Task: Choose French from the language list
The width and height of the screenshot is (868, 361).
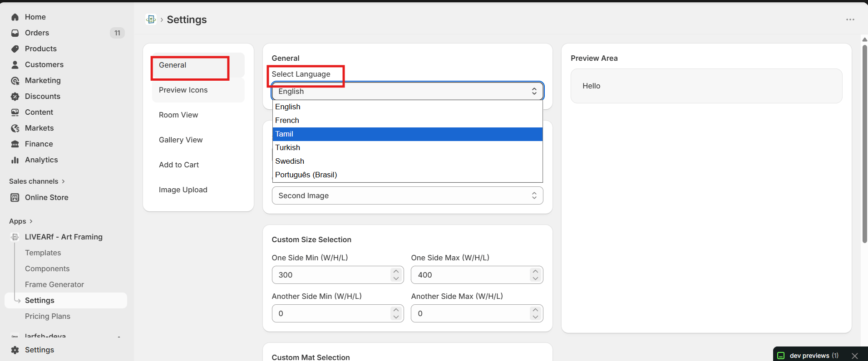Action: tap(408, 120)
